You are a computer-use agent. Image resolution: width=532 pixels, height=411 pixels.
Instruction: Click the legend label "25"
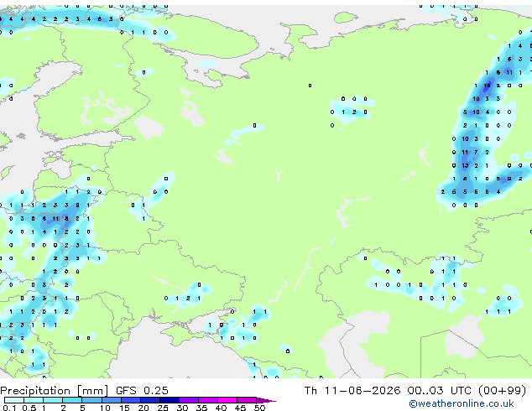coord(163,408)
